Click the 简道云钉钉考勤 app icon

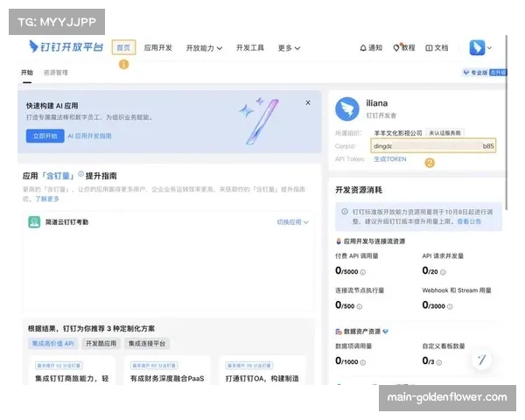34,222
